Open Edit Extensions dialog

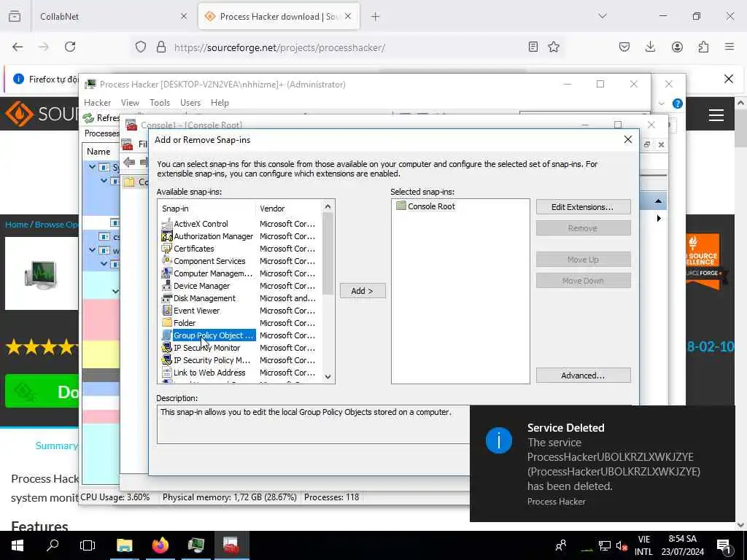[x=583, y=207]
